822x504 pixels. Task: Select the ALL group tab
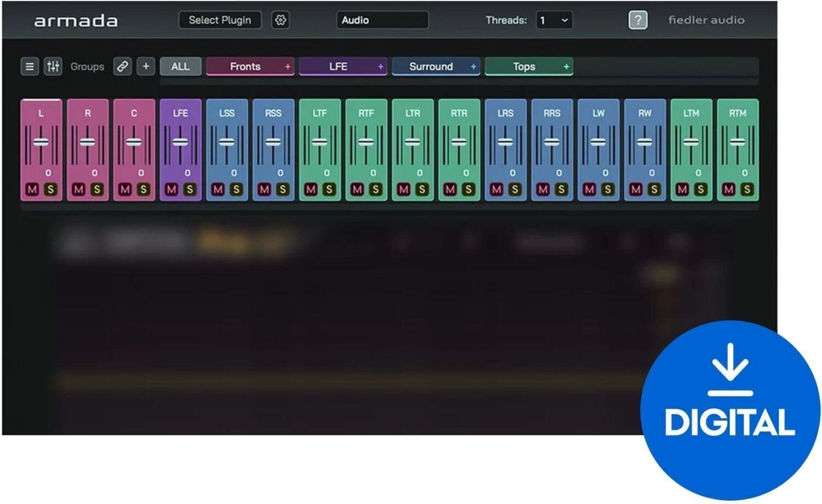pyautogui.click(x=180, y=67)
